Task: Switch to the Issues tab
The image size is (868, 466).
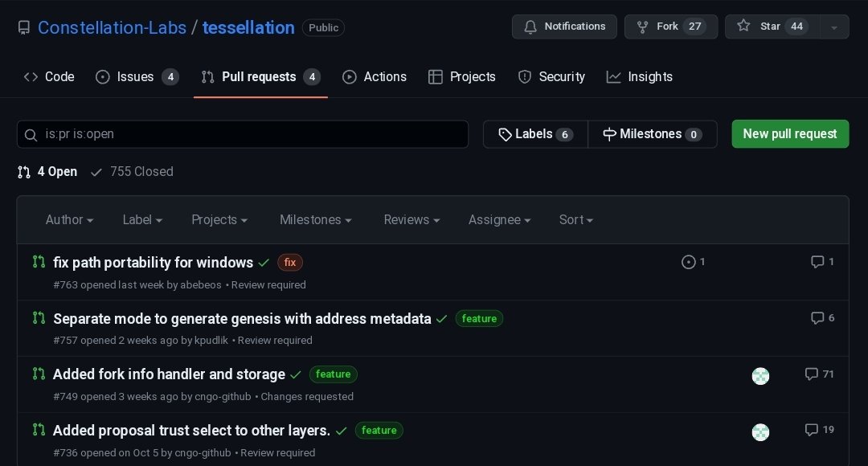Action: click(x=137, y=77)
